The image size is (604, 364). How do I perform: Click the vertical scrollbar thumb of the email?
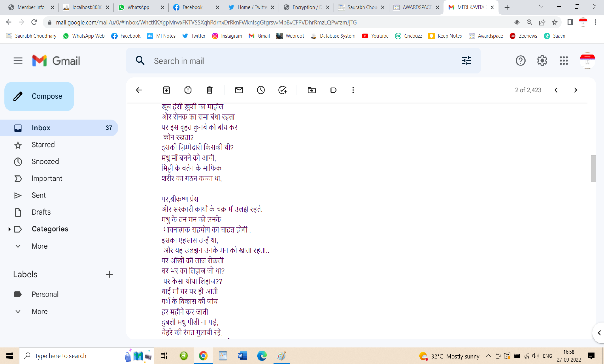(x=593, y=169)
